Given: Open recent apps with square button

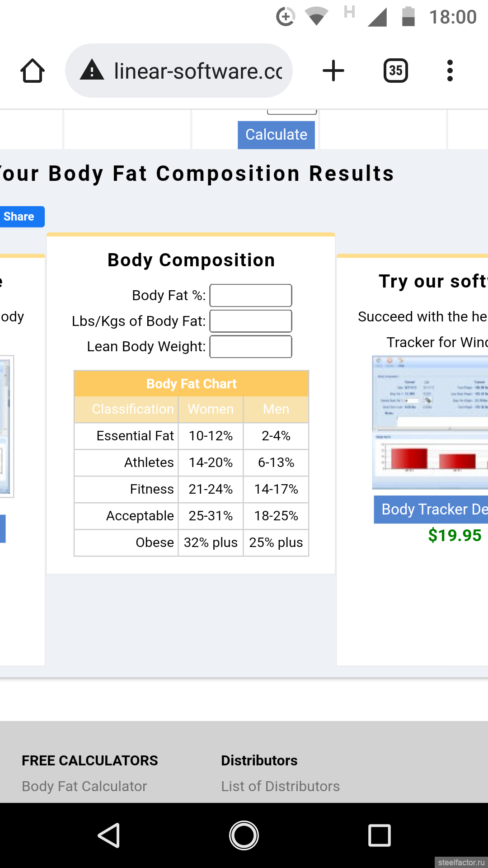Looking at the screenshot, I should (x=379, y=835).
